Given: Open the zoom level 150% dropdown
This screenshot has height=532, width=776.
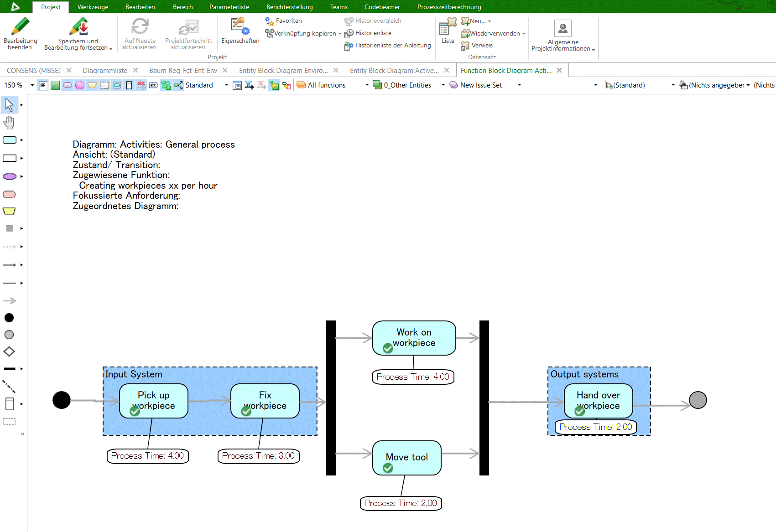Looking at the screenshot, I should pos(31,85).
